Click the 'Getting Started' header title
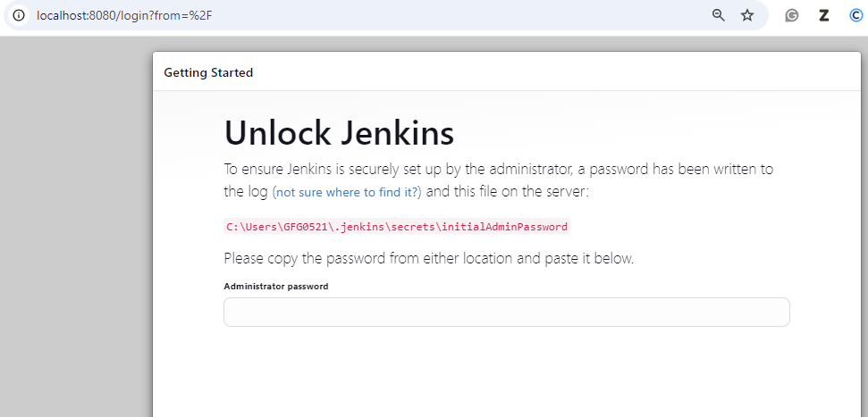 point(208,72)
